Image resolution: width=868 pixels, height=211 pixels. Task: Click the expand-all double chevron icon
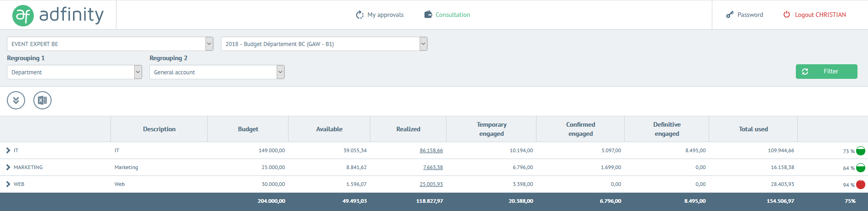point(16,100)
